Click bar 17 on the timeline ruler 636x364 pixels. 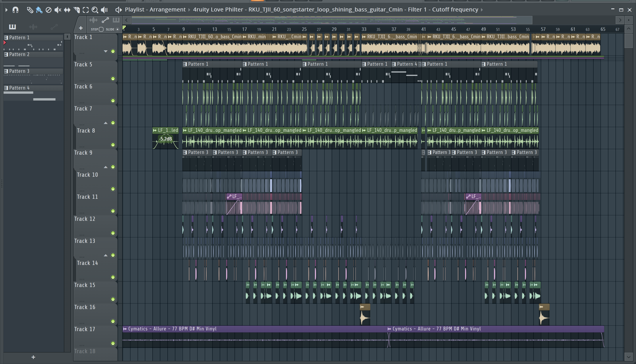click(244, 29)
